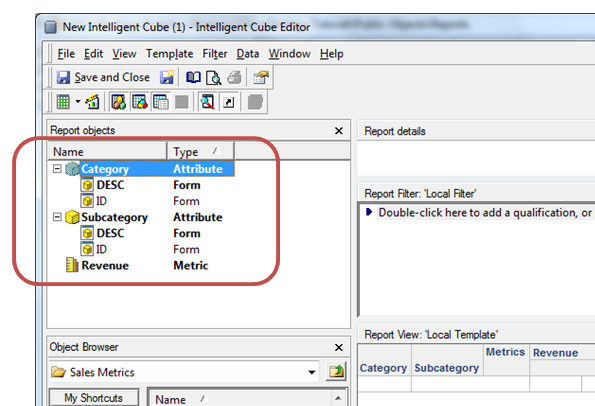Select the Subcategory attribute row
The height and width of the screenshot is (406, 595).
point(114,217)
